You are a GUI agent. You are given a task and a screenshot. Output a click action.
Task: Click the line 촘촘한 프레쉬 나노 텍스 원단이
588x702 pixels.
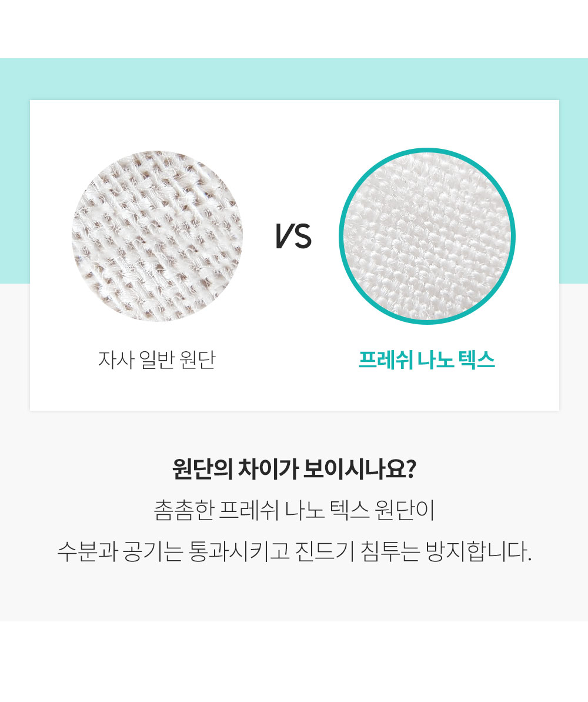pyautogui.click(x=294, y=510)
